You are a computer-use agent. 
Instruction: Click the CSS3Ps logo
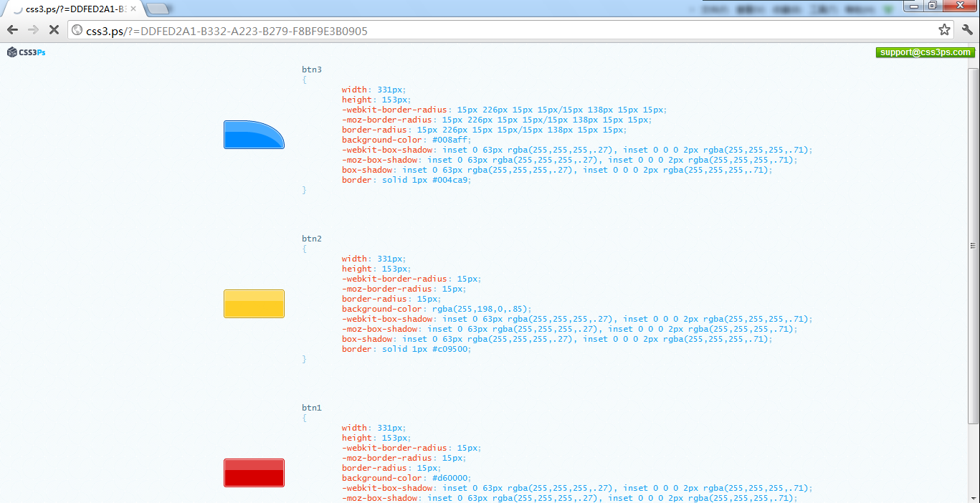pos(27,52)
